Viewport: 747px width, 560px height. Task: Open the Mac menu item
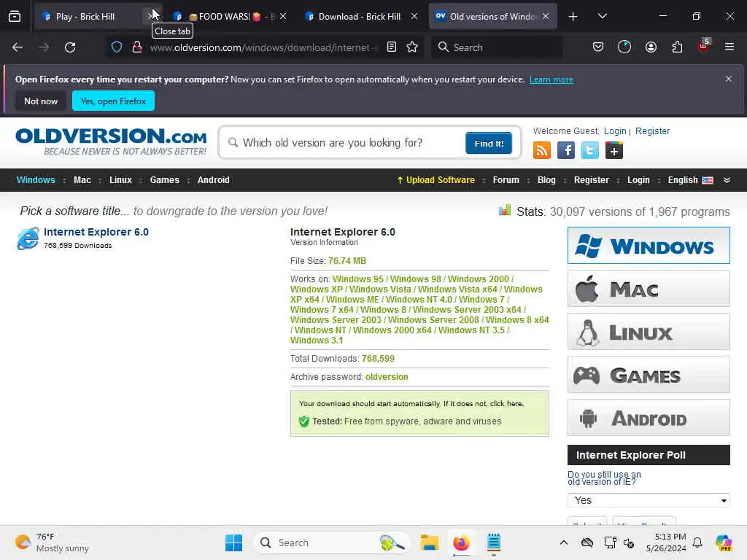tap(82, 180)
